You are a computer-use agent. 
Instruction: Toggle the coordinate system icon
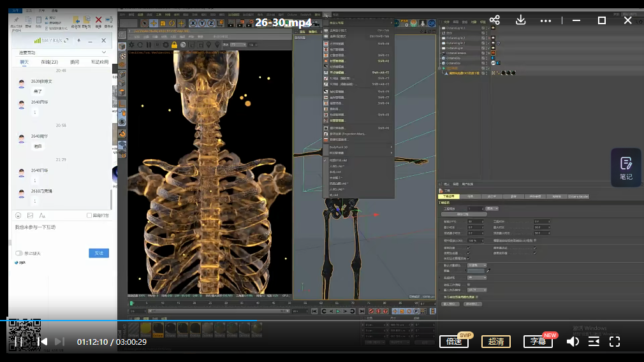click(x=221, y=24)
